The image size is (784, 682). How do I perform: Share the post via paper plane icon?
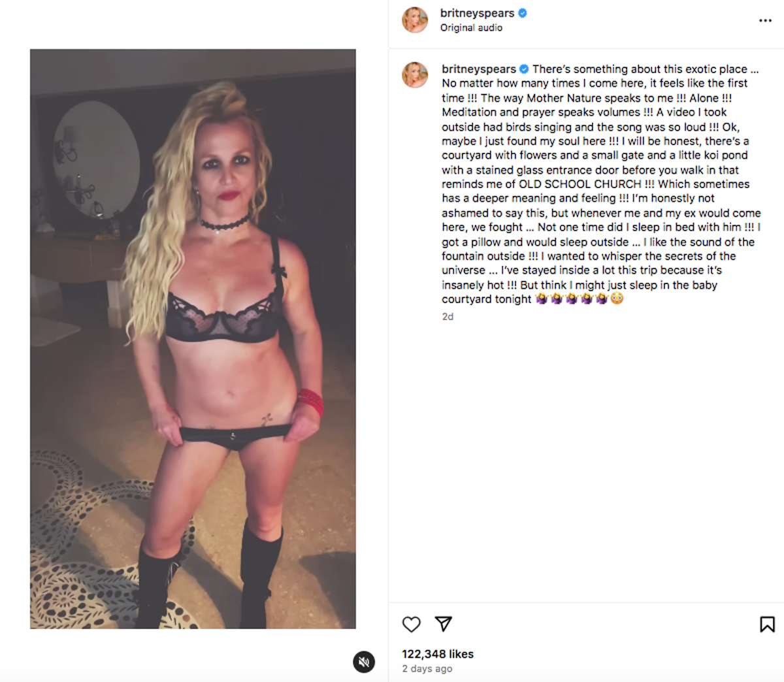tap(444, 624)
